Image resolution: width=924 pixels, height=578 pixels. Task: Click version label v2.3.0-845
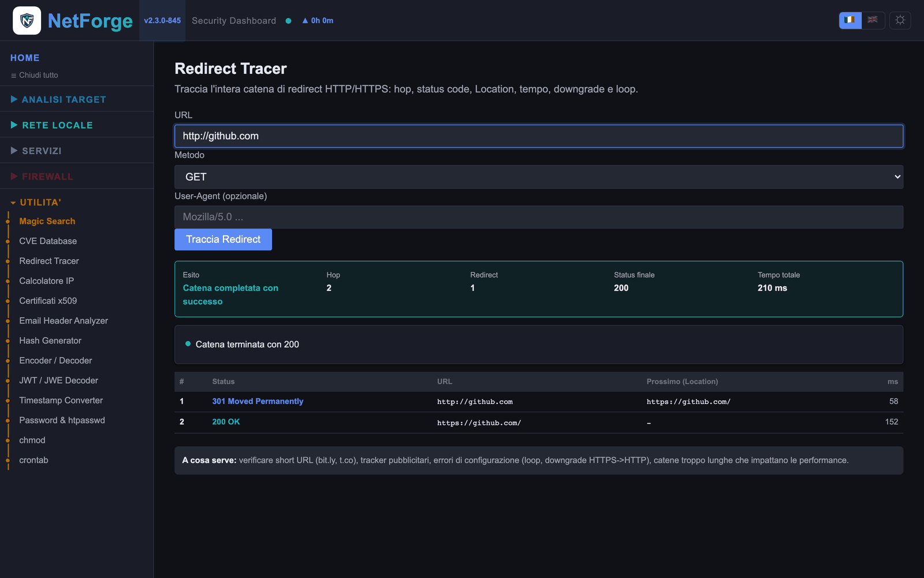(162, 21)
